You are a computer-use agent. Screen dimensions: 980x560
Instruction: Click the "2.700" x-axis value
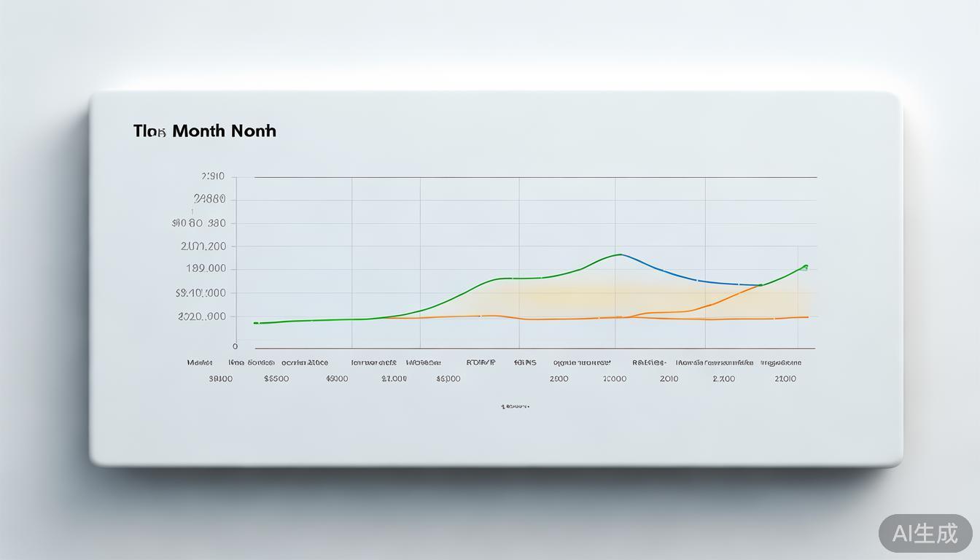(724, 379)
